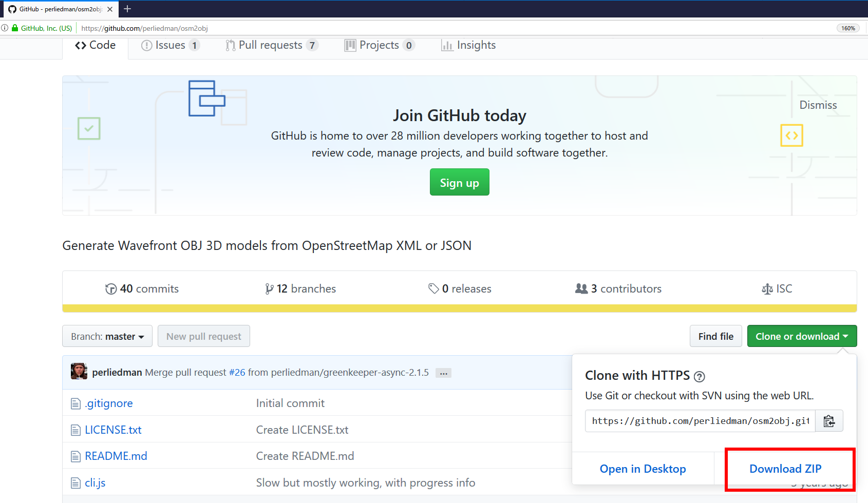Open the Code tab

[x=95, y=45]
